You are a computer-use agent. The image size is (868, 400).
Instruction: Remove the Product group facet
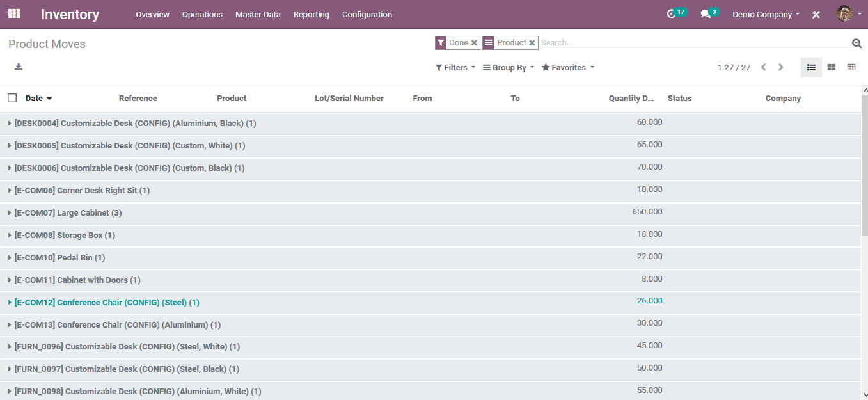pyautogui.click(x=532, y=43)
